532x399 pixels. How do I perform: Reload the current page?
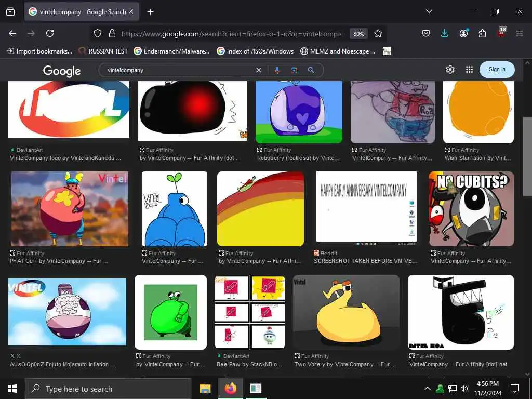click(50, 33)
